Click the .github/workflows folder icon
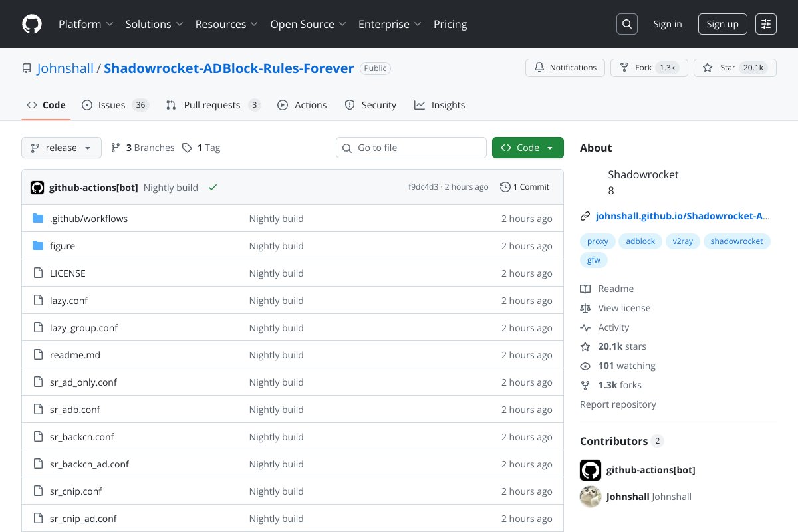 point(38,219)
